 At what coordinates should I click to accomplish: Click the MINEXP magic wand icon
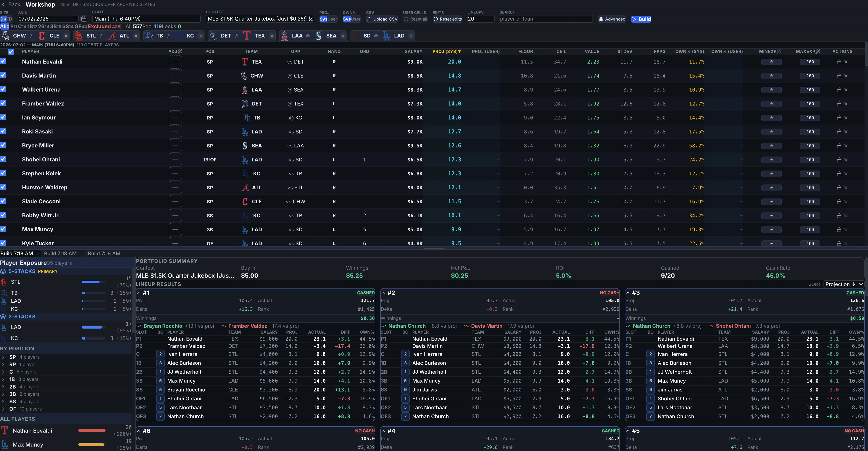pyautogui.click(x=779, y=51)
